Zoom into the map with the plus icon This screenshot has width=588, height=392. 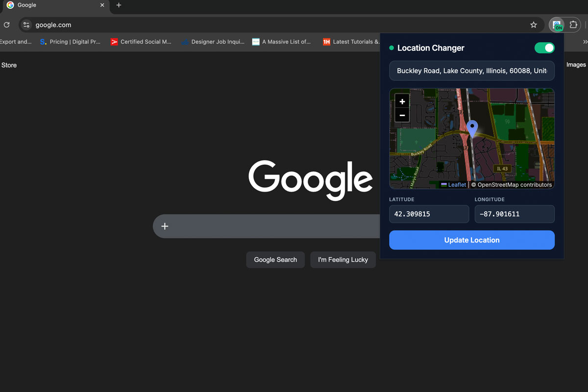(x=401, y=101)
